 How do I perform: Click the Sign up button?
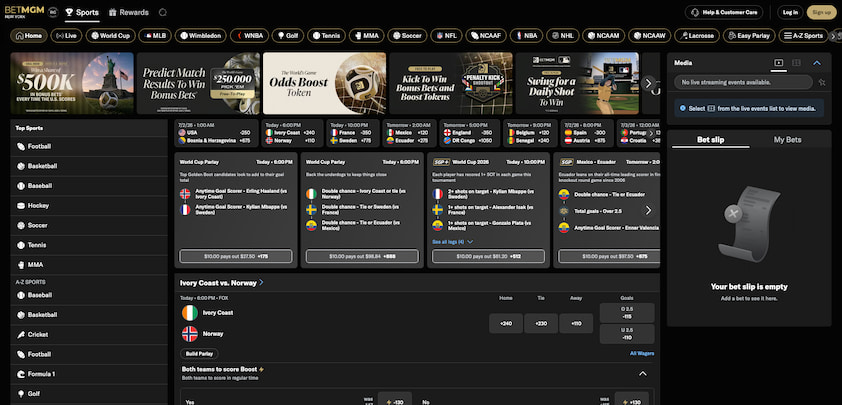(x=822, y=12)
